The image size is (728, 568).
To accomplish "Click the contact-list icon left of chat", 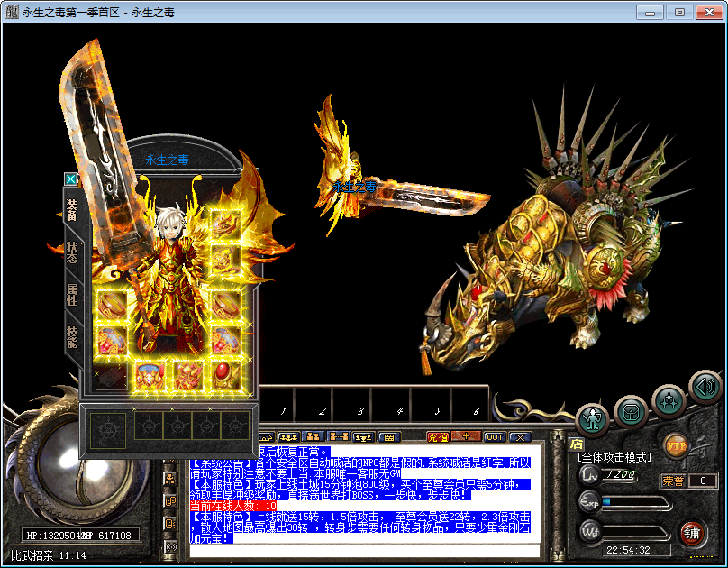I will point(170,524).
